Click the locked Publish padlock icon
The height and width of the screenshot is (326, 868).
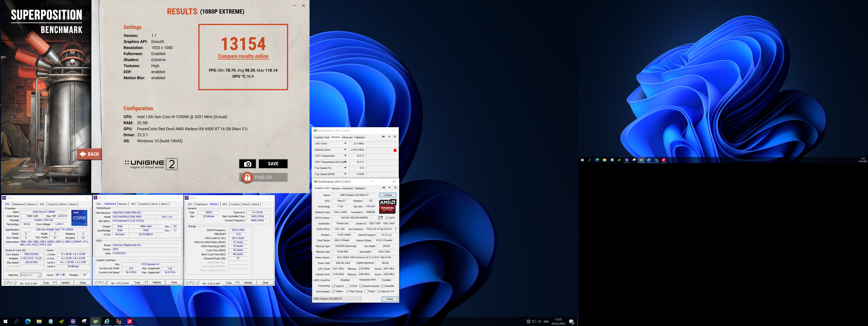pos(247,177)
